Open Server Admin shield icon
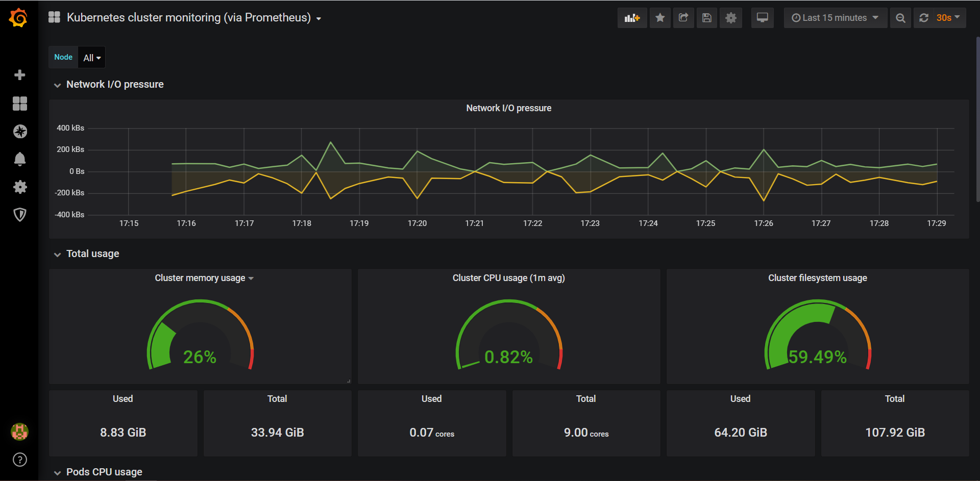Viewport: 980px width, 481px height. [19, 215]
